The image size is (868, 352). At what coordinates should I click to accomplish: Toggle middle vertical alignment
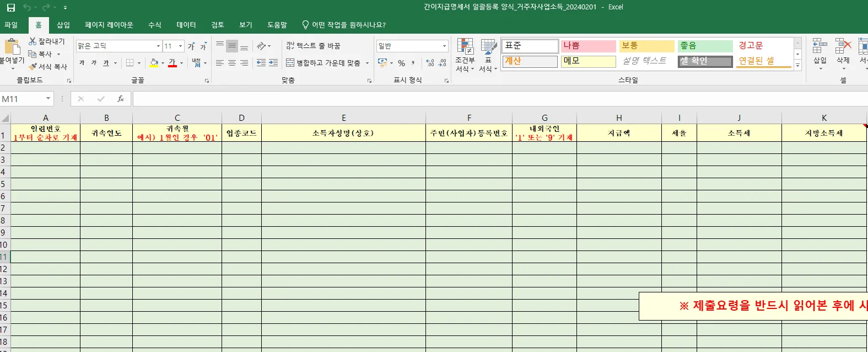pyautogui.click(x=232, y=46)
